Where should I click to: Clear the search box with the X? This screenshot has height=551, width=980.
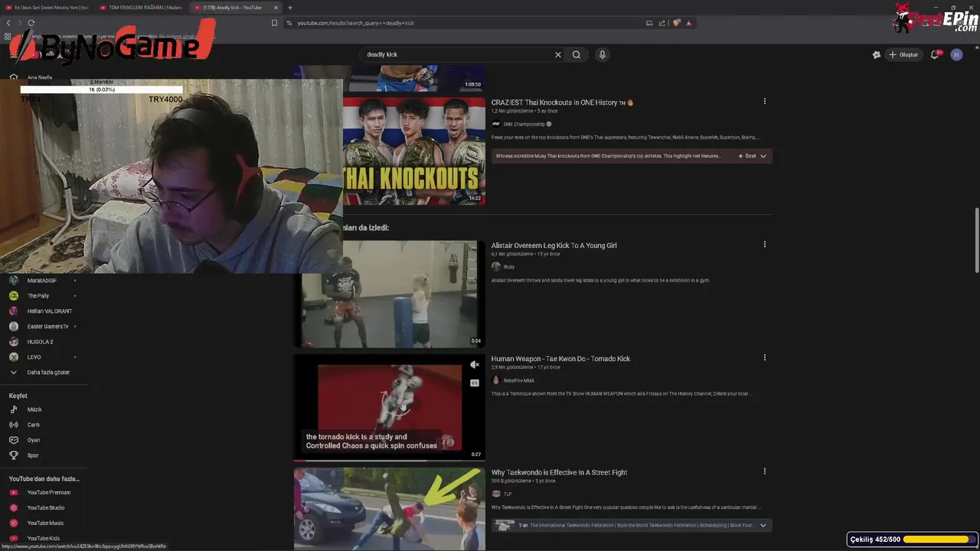[558, 54]
